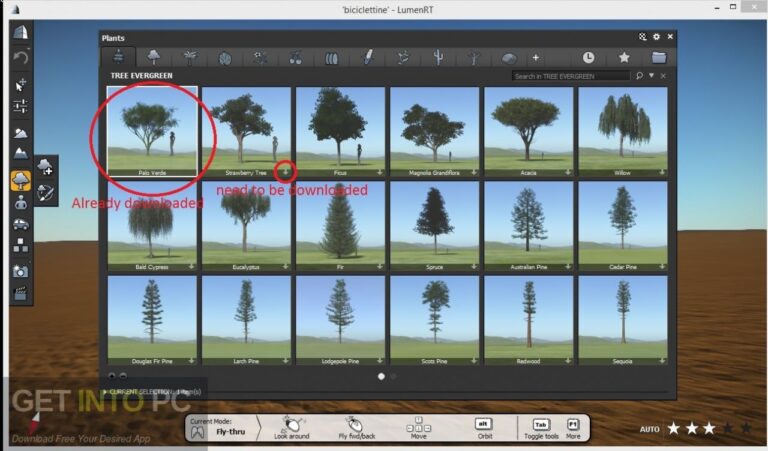The image size is (768, 451).
Task: Open the cherry fruit plants category tab
Action: click(295, 58)
